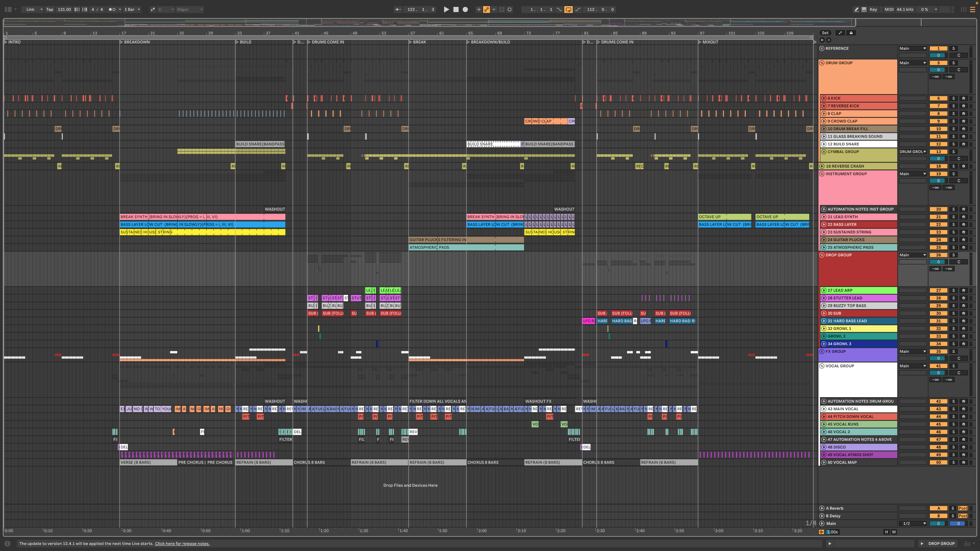Open the Link dropdown

point(33,10)
